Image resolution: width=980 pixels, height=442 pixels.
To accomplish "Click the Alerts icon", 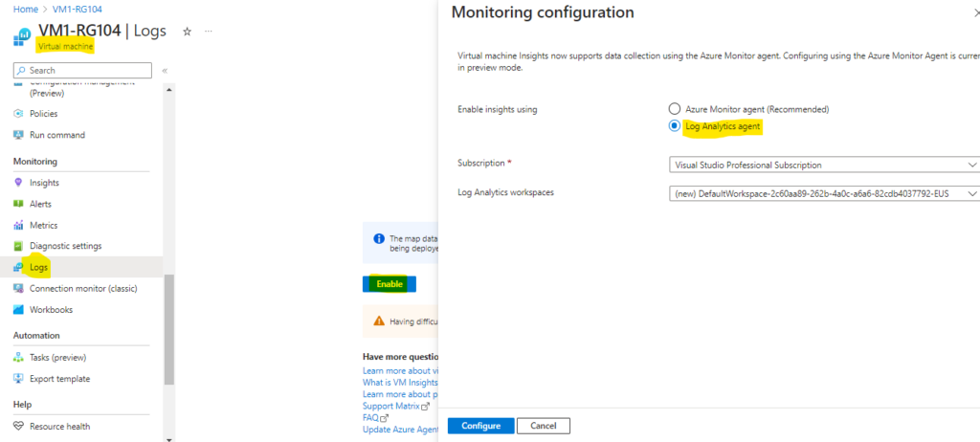I will point(18,204).
